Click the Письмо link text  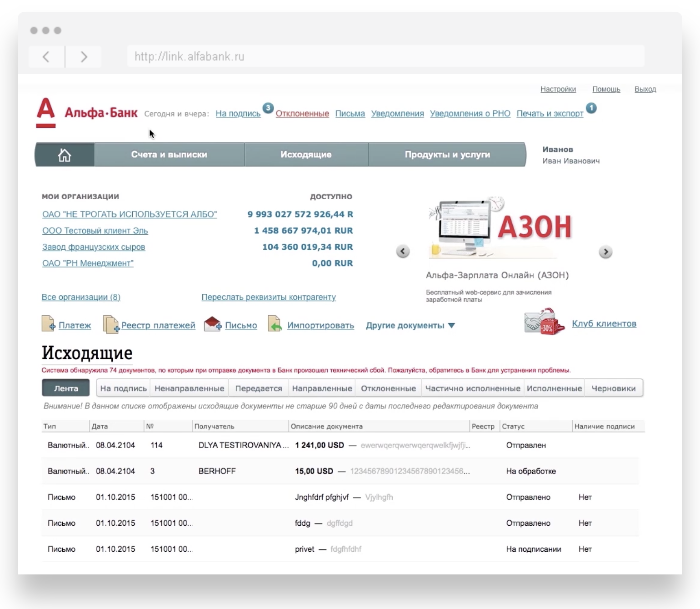pyautogui.click(x=241, y=326)
